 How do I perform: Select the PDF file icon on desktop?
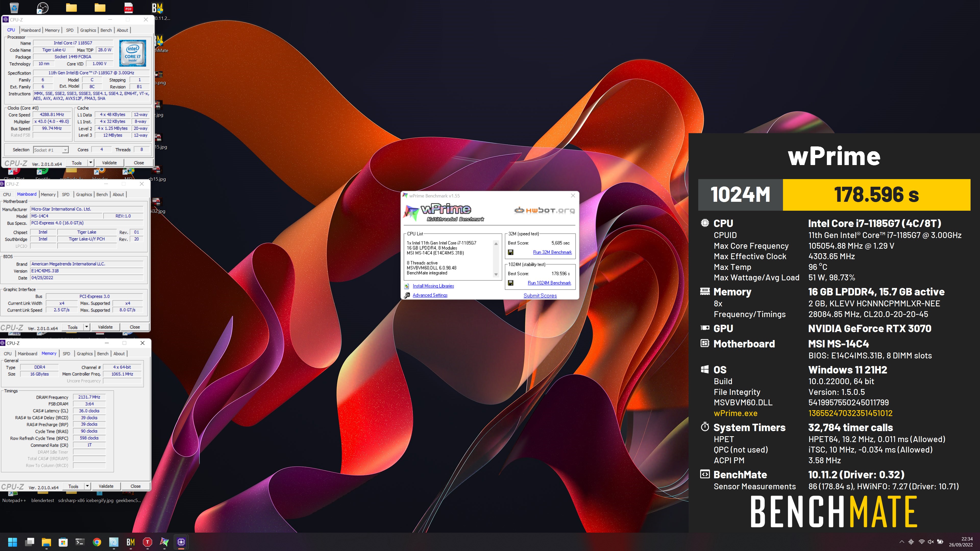pyautogui.click(x=129, y=7)
